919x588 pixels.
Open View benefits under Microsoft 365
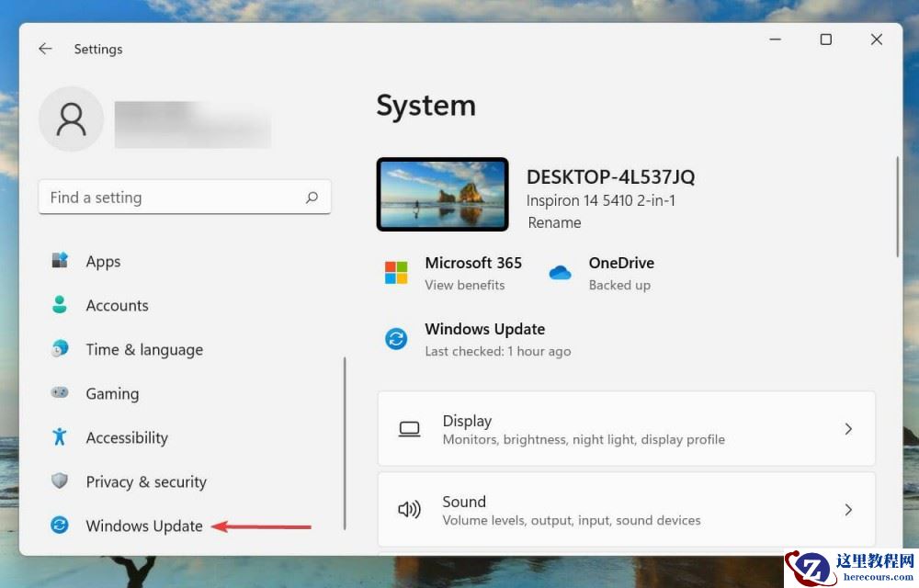(465, 285)
